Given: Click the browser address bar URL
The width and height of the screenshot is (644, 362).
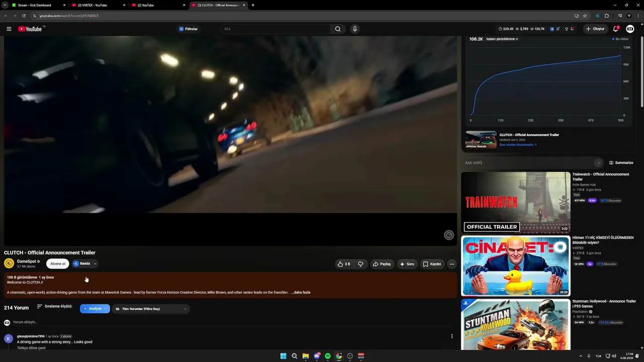Looking at the screenshot, I should [69, 16].
